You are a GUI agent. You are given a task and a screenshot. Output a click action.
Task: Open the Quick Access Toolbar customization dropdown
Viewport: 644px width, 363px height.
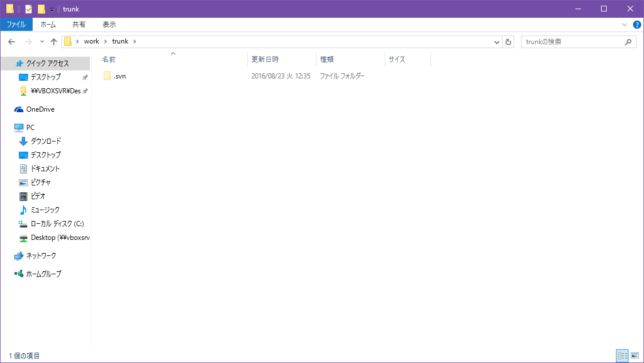51,9
